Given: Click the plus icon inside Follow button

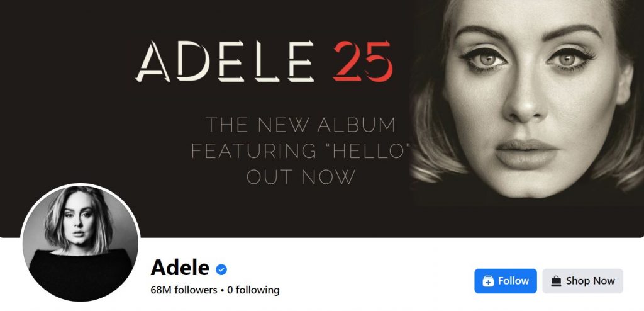Looking at the screenshot, I should tap(488, 281).
